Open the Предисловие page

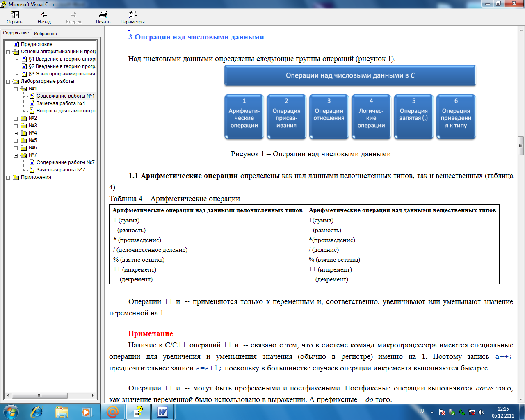click(x=37, y=44)
